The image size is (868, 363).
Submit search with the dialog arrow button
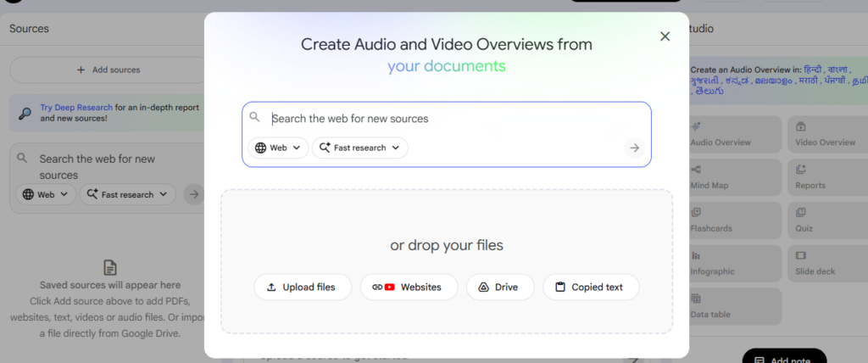(633, 148)
